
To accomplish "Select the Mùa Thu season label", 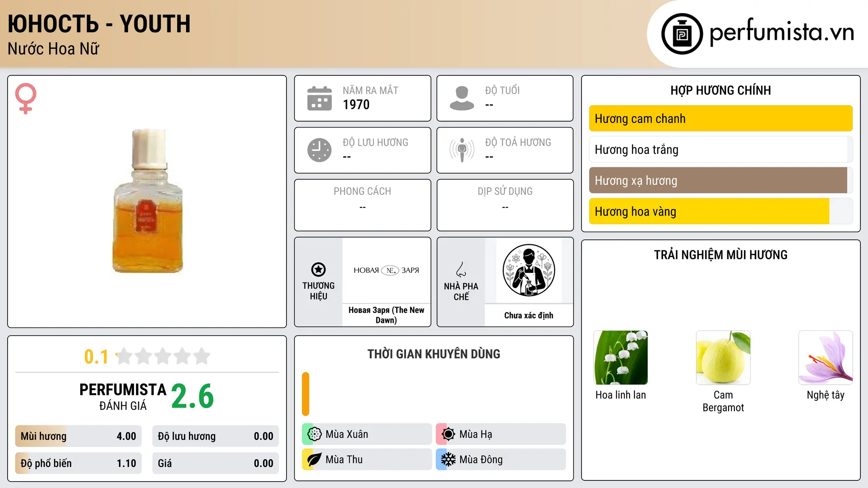I will [x=344, y=460].
